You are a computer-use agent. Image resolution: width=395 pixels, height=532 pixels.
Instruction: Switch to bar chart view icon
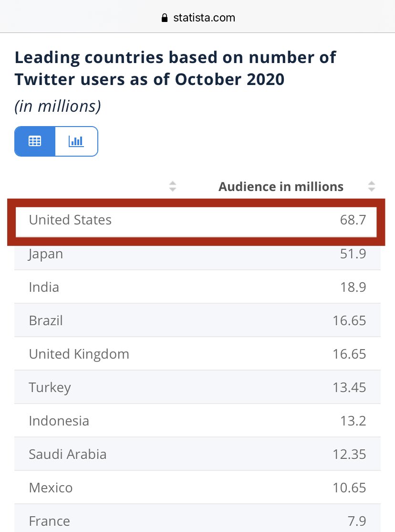click(76, 141)
